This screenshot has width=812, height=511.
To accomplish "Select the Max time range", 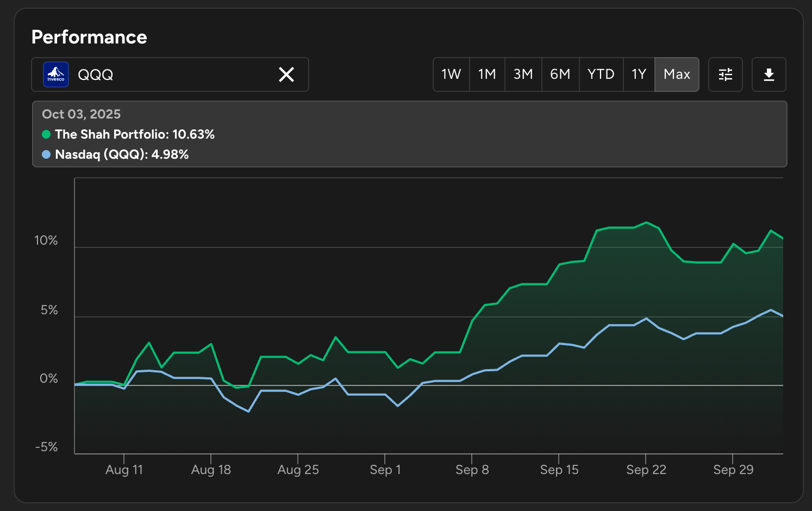I will tap(677, 74).
